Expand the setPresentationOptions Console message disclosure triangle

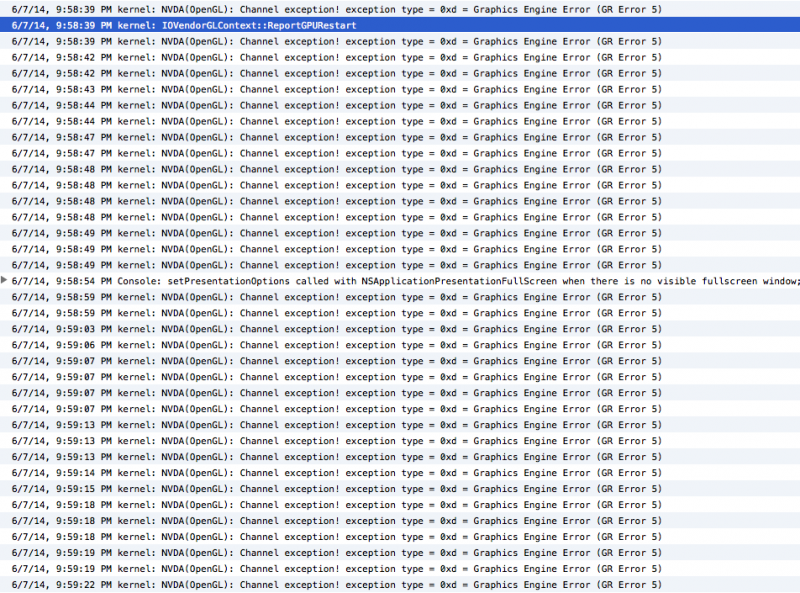coord(4,280)
